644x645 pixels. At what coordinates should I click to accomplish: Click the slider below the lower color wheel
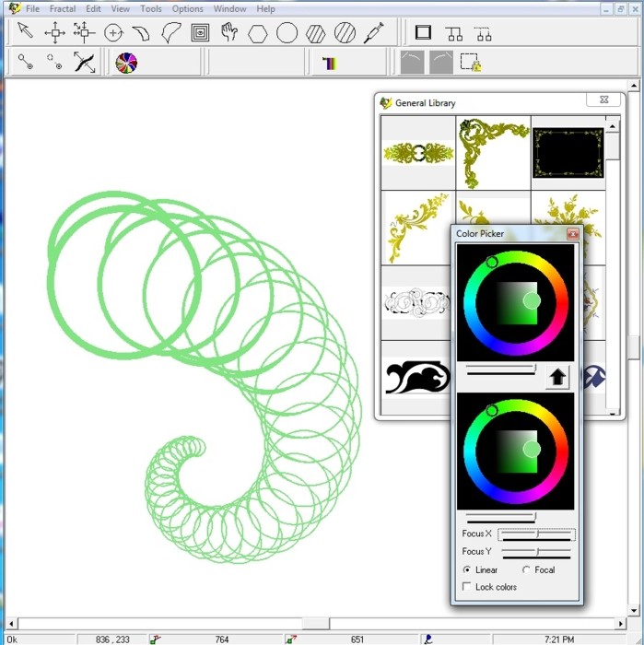(x=501, y=518)
